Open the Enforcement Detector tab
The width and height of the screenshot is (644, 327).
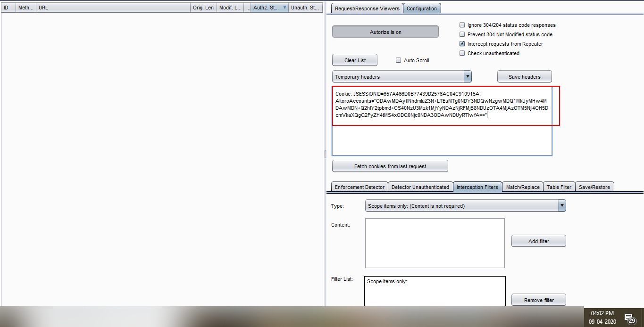360,187
